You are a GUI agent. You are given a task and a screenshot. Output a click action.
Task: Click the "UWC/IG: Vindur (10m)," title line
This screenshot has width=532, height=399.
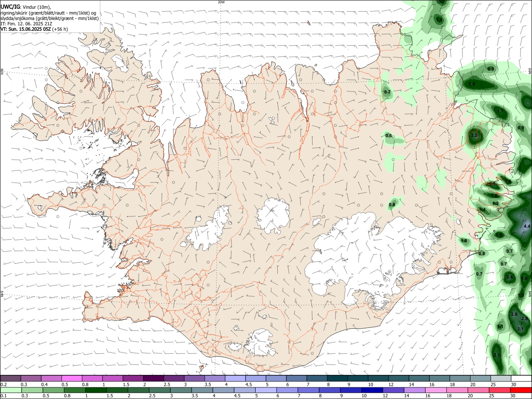(x=26, y=7)
